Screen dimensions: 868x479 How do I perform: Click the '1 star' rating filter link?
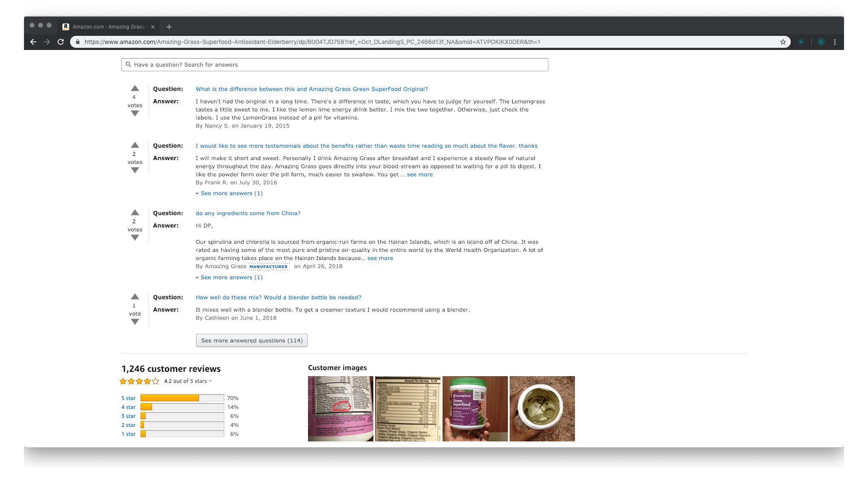pos(129,434)
